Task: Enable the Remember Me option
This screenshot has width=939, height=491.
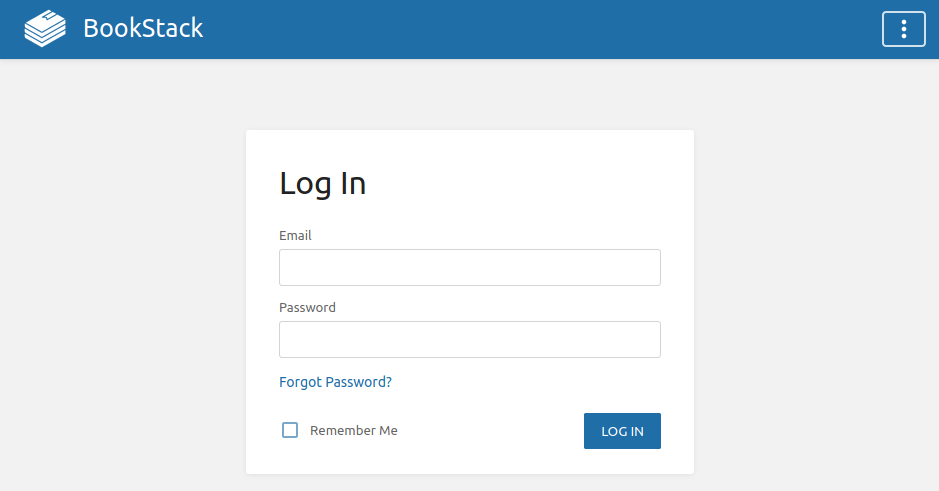Action: [290, 430]
